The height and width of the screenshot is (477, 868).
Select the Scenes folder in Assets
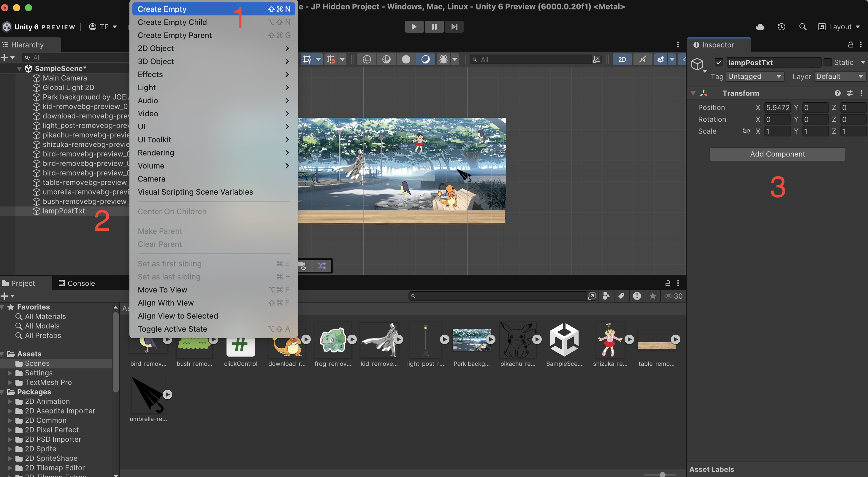coord(37,363)
